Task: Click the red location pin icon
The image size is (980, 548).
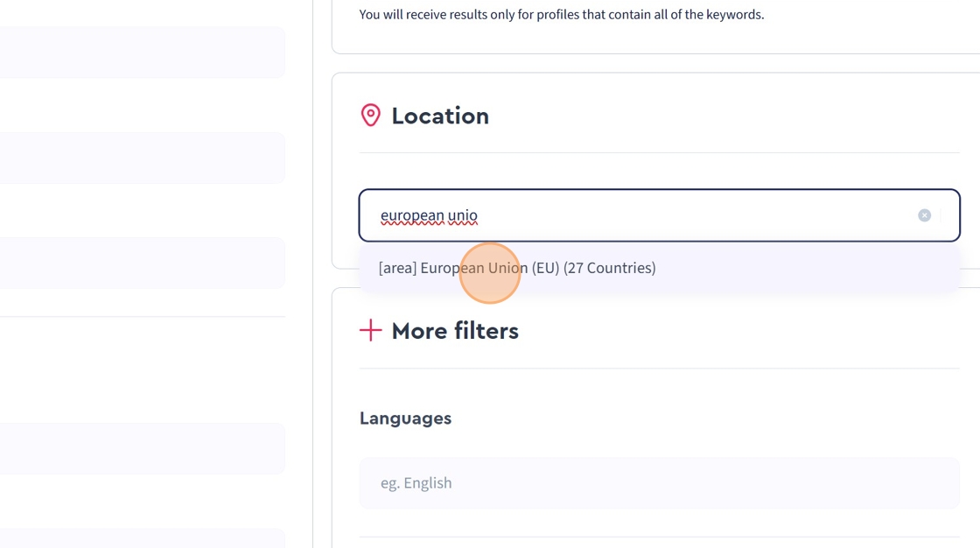Action: 371,116
